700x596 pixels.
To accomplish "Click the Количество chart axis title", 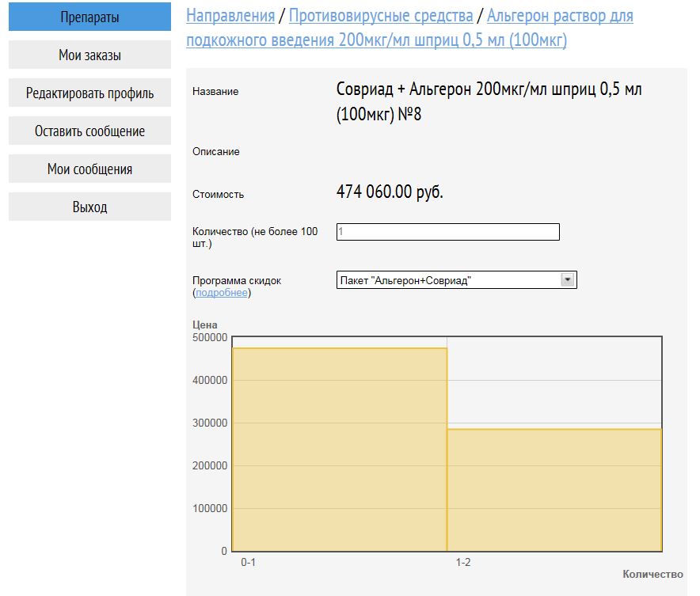I will (652, 574).
